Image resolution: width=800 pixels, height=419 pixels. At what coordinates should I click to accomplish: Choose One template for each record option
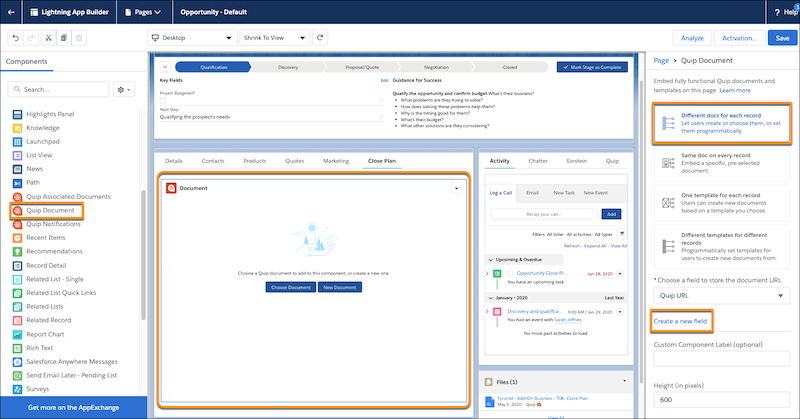(x=721, y=203)
